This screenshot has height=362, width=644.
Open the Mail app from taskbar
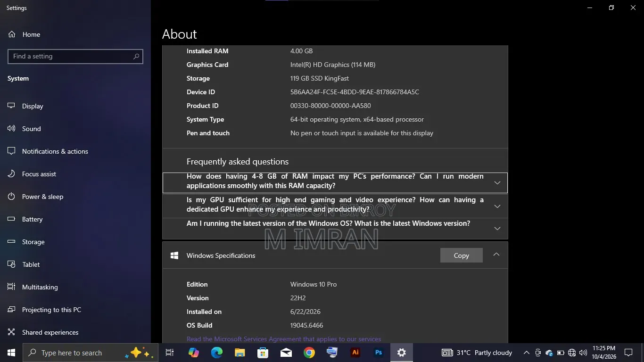[286, 353]
